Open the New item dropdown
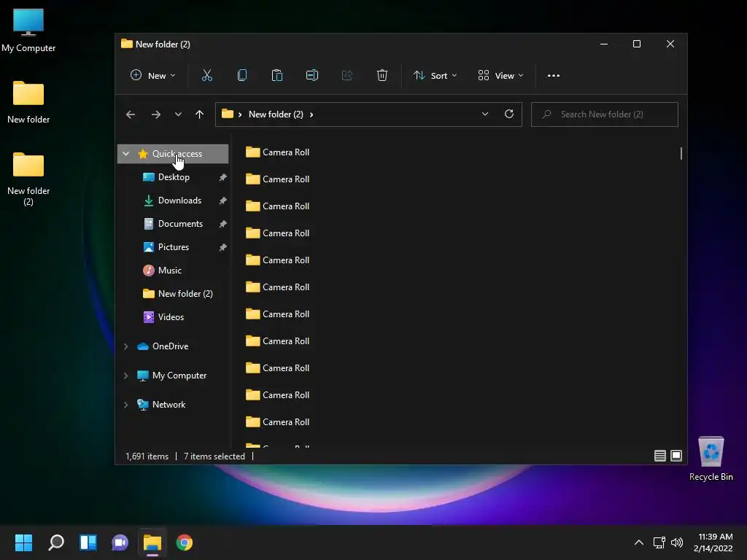This screenshot has height=560, width=747. click(153, 75)
